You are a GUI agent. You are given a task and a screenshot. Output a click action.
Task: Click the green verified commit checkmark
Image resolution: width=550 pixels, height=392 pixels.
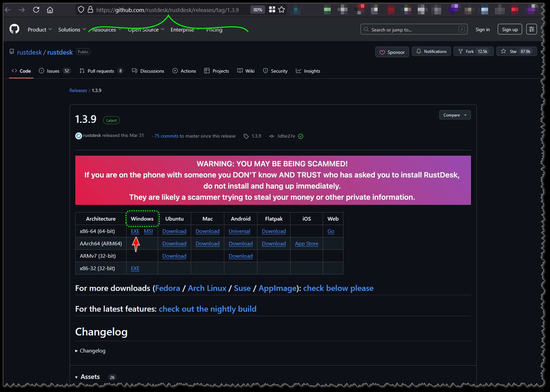coord(301,136)
